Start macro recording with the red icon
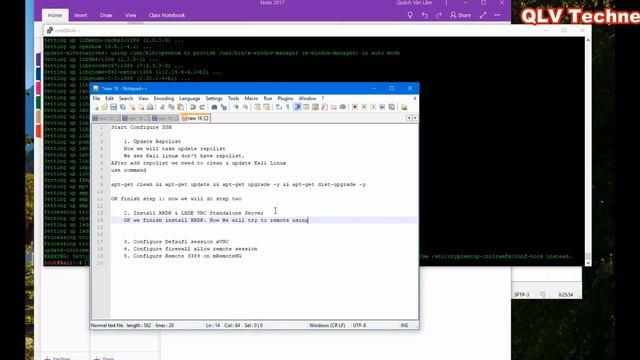 pos(355,107)
